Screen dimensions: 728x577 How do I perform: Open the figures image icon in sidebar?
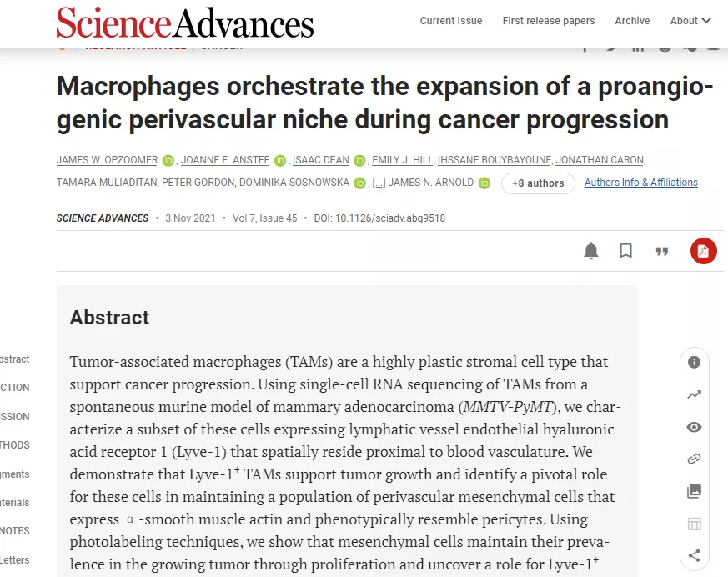point(694,491)
